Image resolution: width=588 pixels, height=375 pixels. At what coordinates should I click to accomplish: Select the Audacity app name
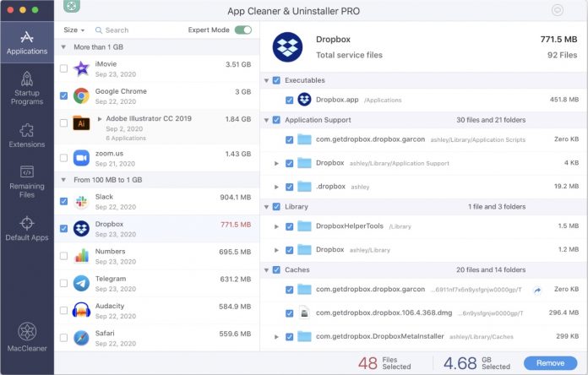coord(110,306)
